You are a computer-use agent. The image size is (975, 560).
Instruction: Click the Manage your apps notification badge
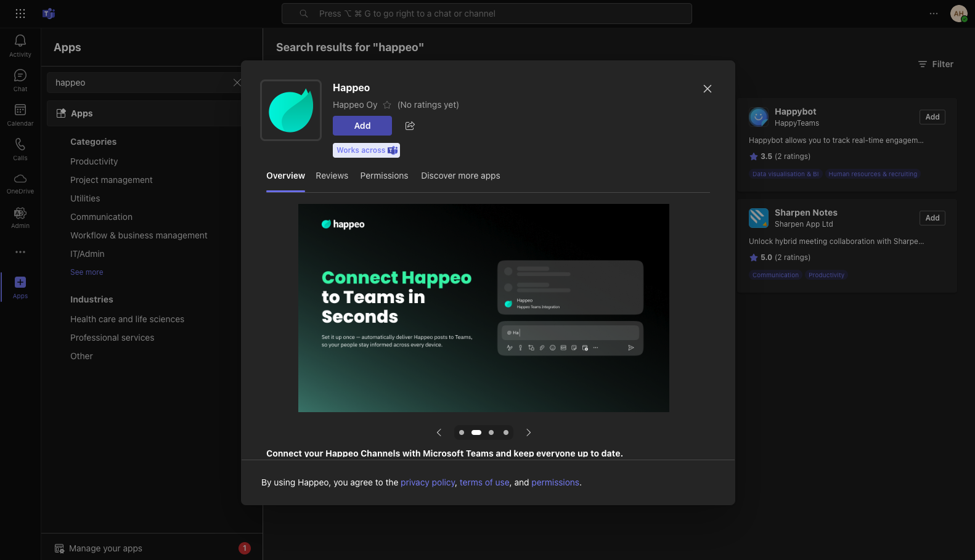coord(245,548)
